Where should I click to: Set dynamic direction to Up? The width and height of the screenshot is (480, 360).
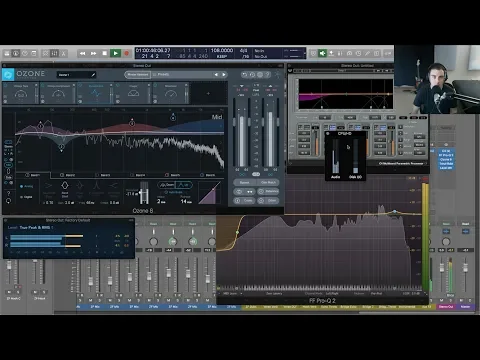(x=184, y=185)
